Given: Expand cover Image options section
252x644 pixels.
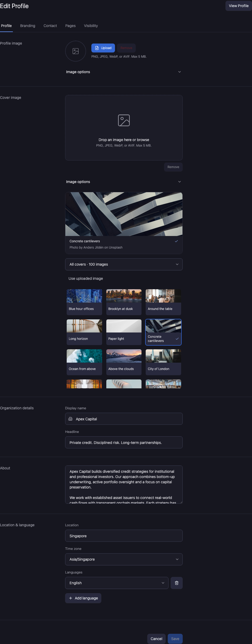Looking at the screenshot, I should point(124,182).
